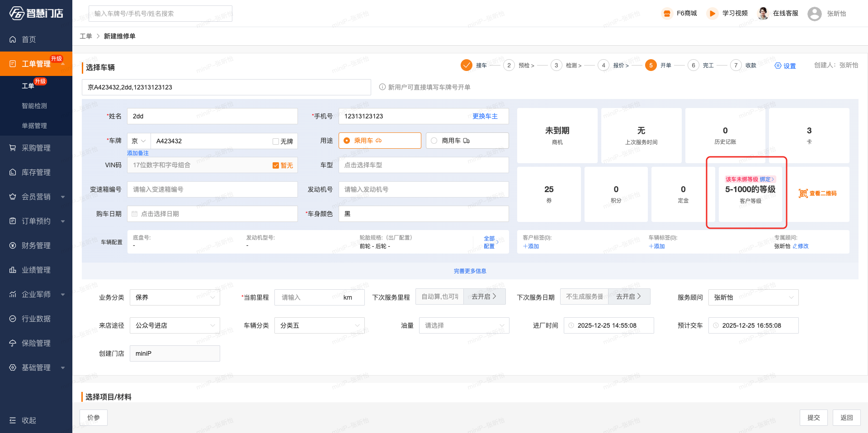Screen dimensions: 868x433
Task: Expand the license plate province 京 dropdown
Action: coord(138,141)
